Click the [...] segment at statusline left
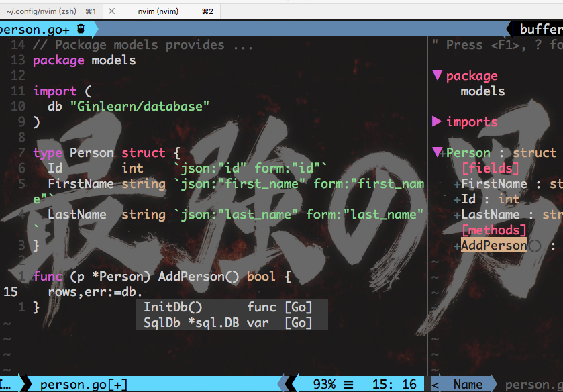The image size is (563, 392). coord(7,384)
